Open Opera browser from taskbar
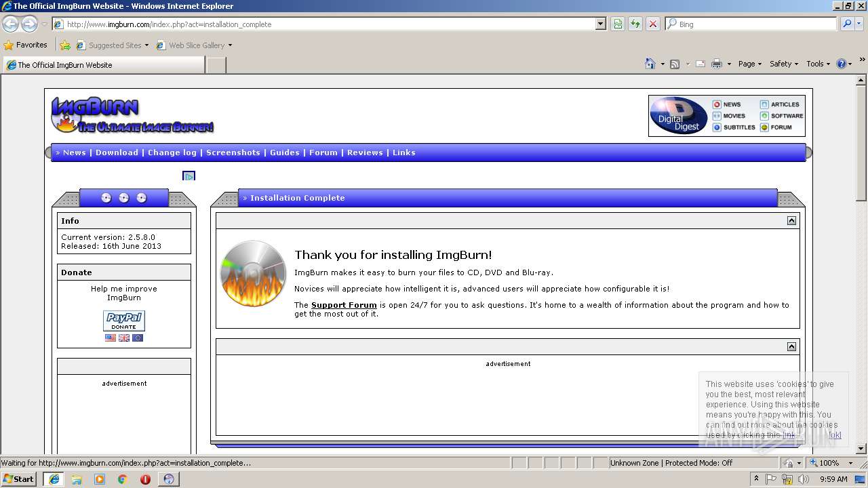 [x=145, y=479]
